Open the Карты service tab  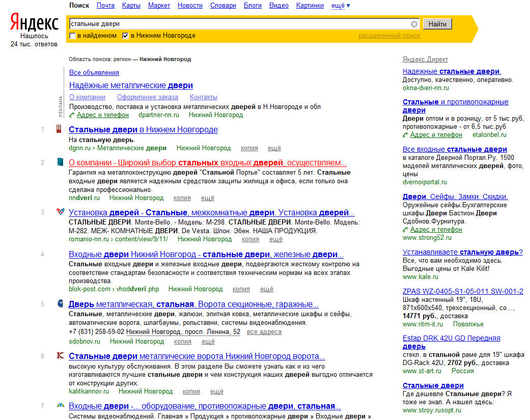coord(131,6)
